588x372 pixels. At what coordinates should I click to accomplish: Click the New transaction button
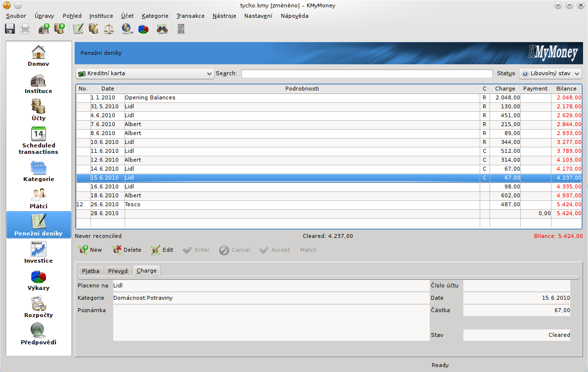tap(90, 250)
